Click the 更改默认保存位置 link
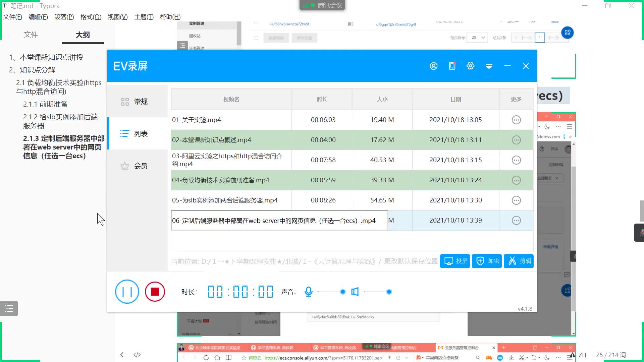644x362 pixels. [411, 261]
